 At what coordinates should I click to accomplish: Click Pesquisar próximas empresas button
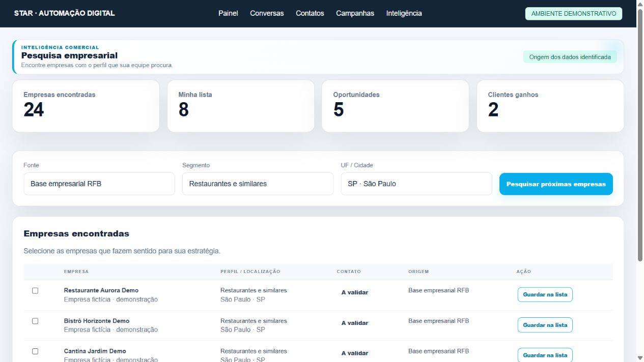coord(556,184)
